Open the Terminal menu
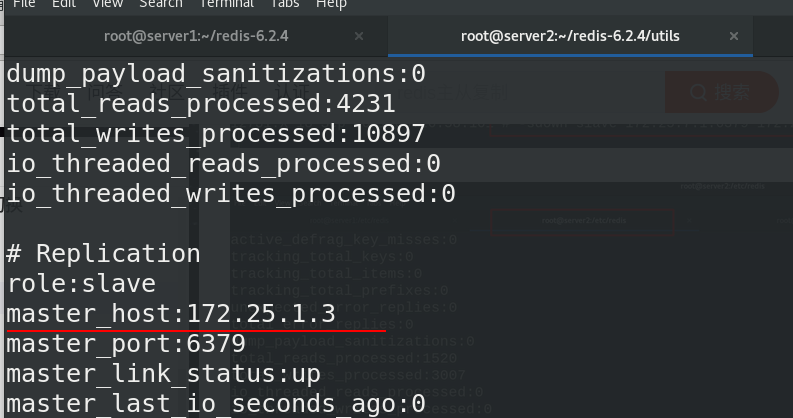Viewport: 793px width, 418px height. (x=227, y=4)
